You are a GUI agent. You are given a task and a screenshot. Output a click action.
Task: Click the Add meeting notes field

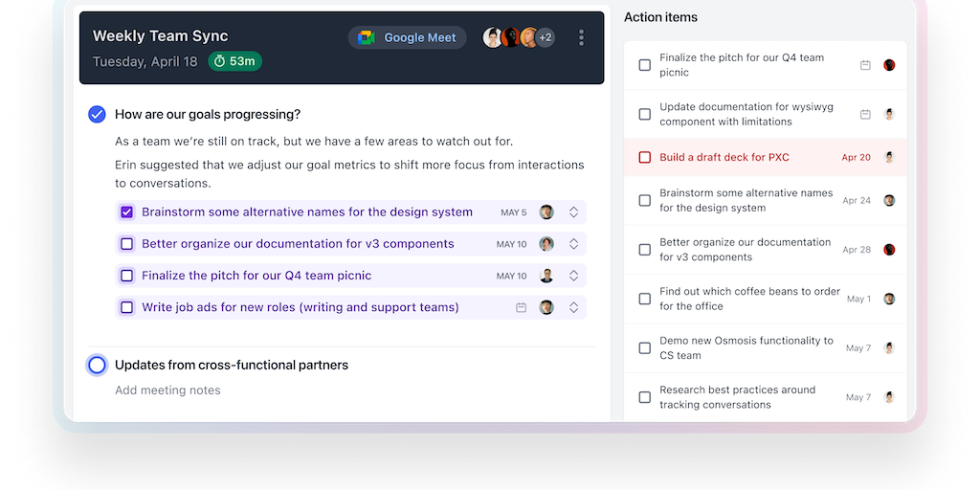(167, 390)
